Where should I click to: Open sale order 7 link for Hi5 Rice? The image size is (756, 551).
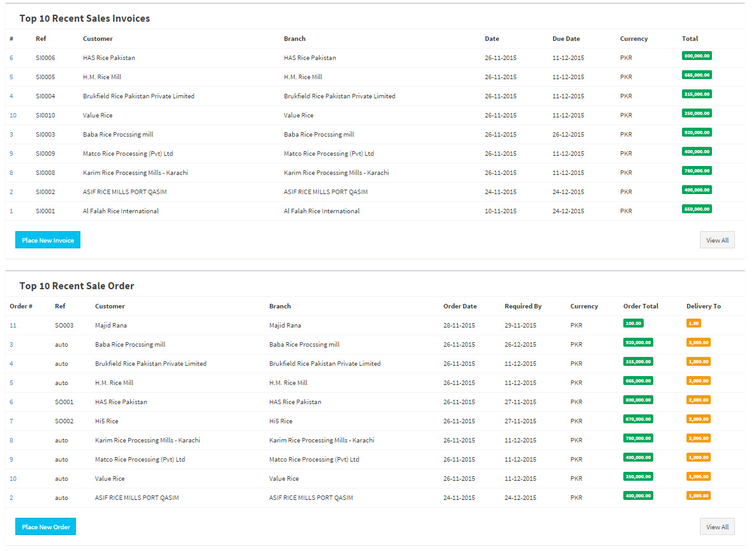point(11,421)
